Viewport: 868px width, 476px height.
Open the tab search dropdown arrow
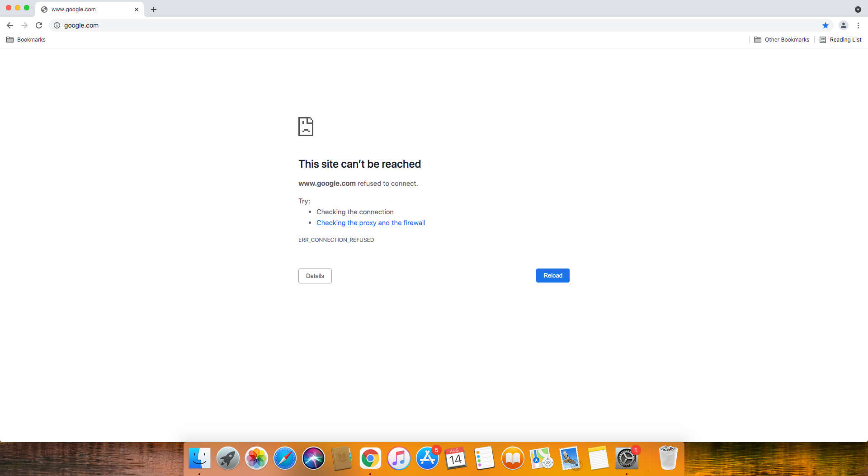tap(858, 9)
